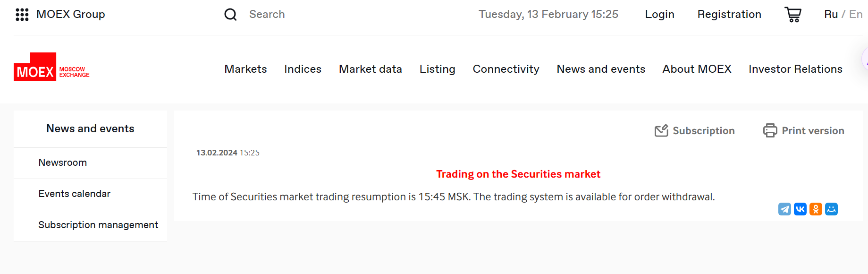This screenshot has width=868, height=274.
Task: Share the news via Odnoklassniki icon
Action: tap(816, 209)
